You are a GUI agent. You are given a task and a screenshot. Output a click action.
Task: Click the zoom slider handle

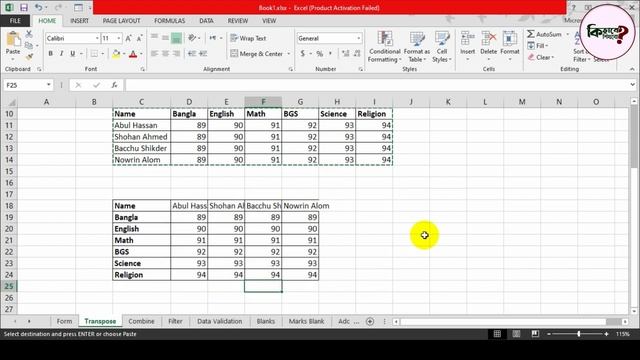tap(578, 334)
